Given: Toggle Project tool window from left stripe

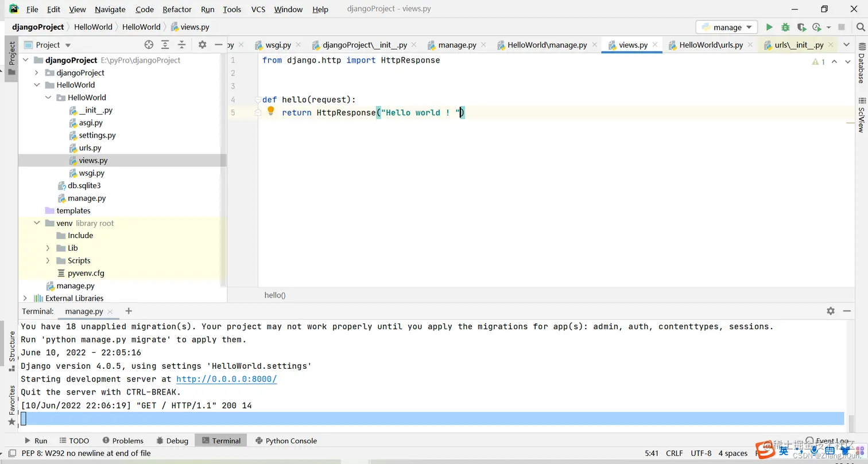Looking at the screenshot, I should [11, 59].
